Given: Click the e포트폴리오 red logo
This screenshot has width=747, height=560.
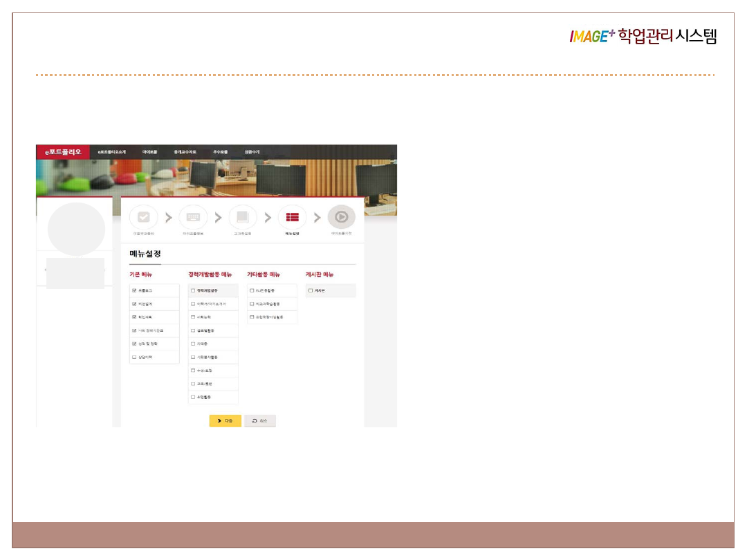Looking at the screenshot, I should coord(63,152).
